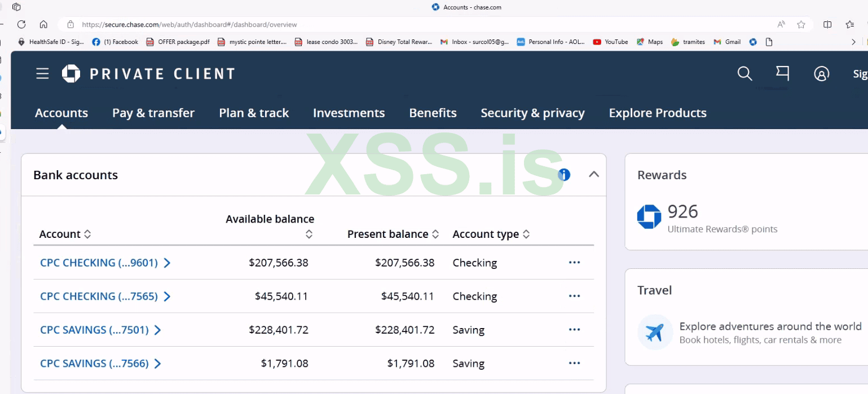Start Read aloud in address bar
Viewport: 868px width, 394px height.
(x=781, y=24)
